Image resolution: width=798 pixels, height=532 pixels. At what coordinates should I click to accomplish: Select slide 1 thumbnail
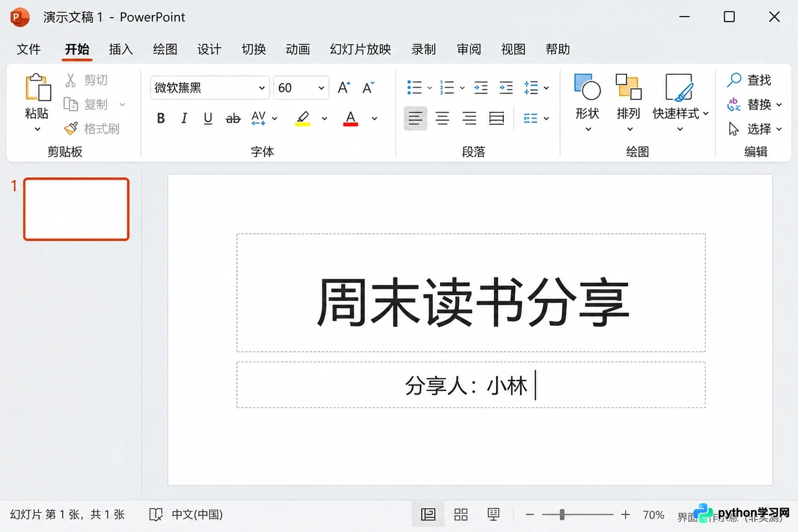click(x=76, y=209)
